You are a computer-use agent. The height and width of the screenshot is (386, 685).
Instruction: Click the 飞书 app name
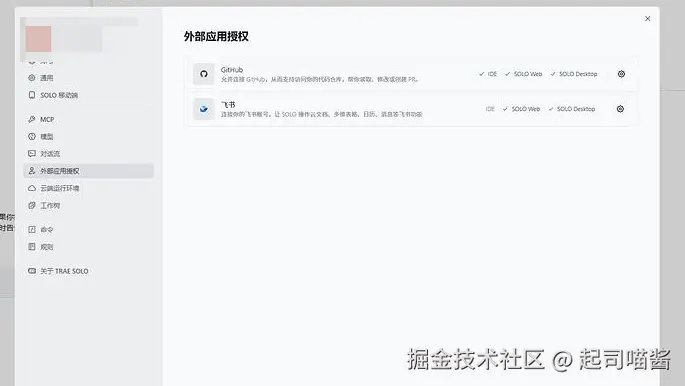[228, 105]
